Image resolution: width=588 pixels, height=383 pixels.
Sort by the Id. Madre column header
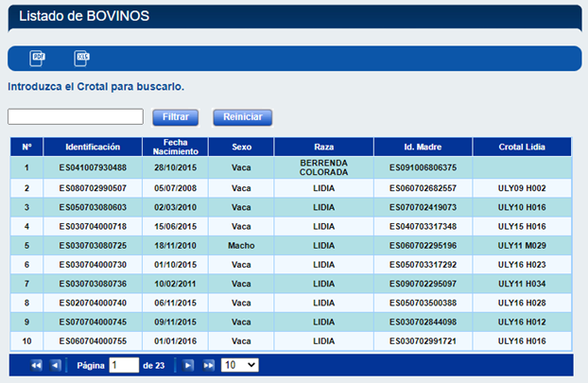(x=423, y=148)
